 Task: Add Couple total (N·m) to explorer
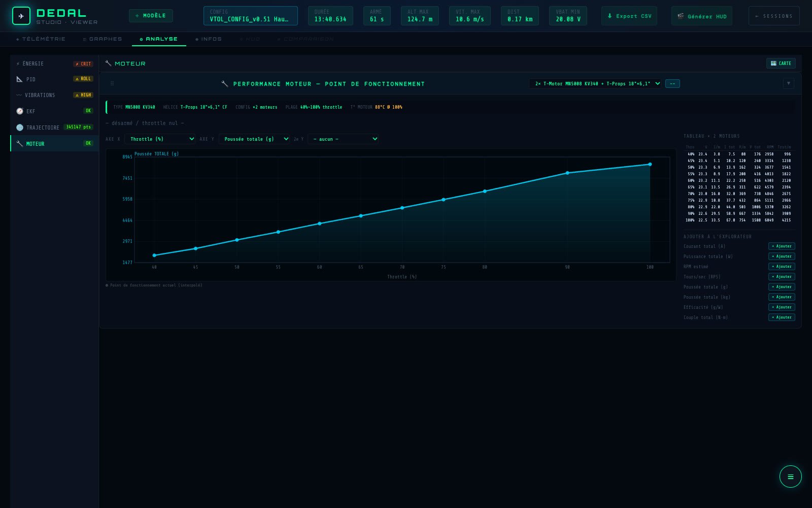[782, 317]
